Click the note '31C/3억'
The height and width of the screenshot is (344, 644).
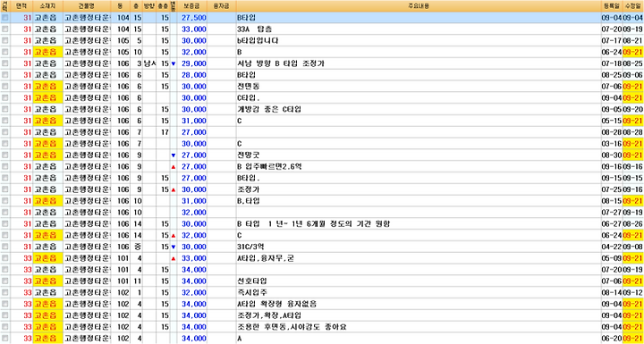(x=250, y=248)
